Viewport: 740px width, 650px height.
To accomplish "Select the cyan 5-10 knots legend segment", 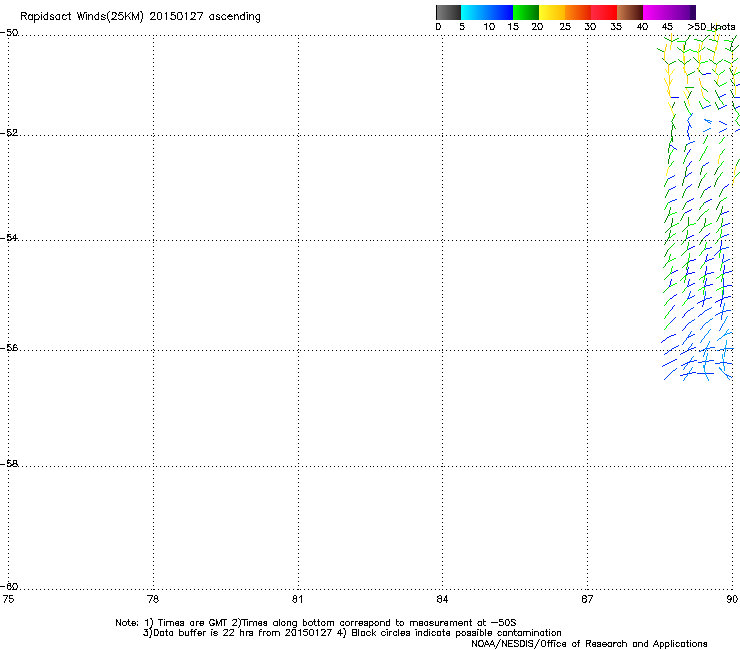I will coord(474,12).
